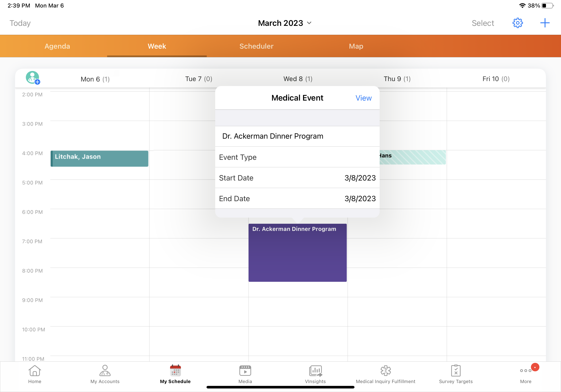This screenshot has height=392, width=561.
Task: Open the Map tab
Action: pyautogui.click(x=356, y=46)
